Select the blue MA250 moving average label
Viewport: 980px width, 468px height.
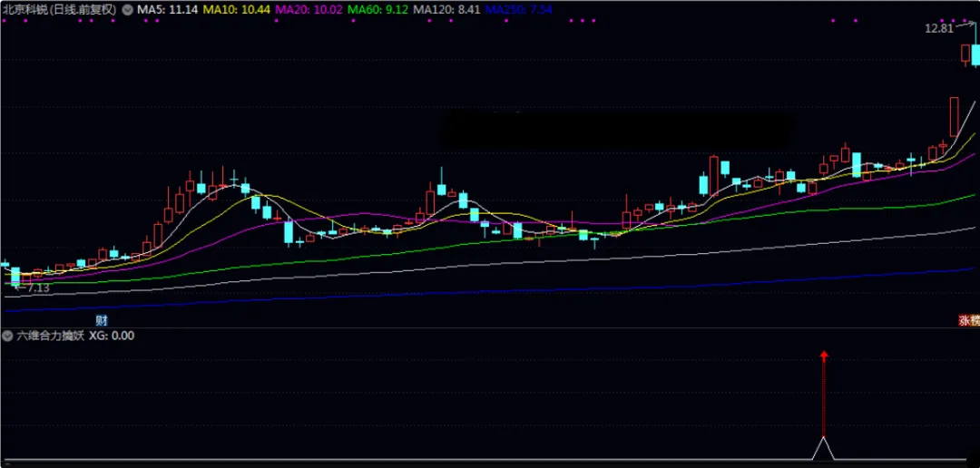coord(518,10)
